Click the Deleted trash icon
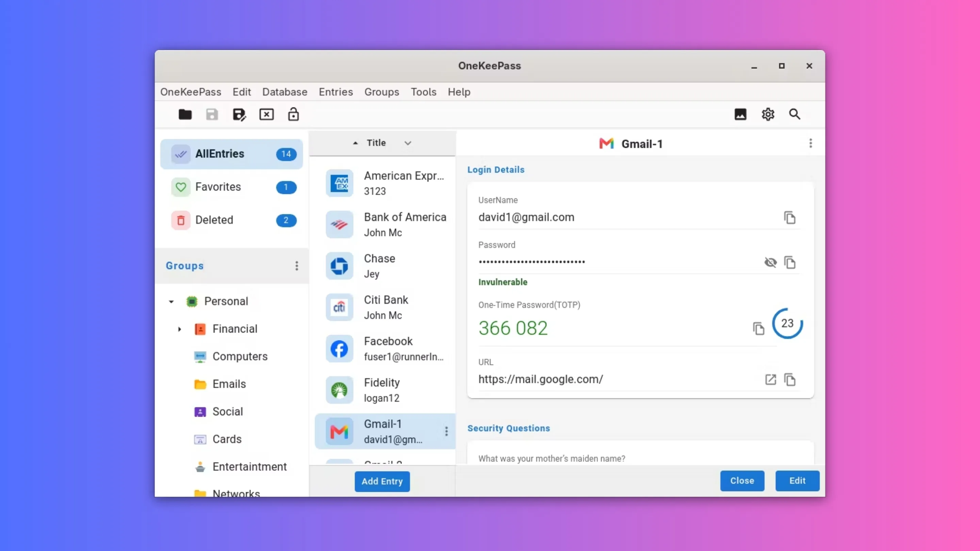980x551 pixels. 181,220
